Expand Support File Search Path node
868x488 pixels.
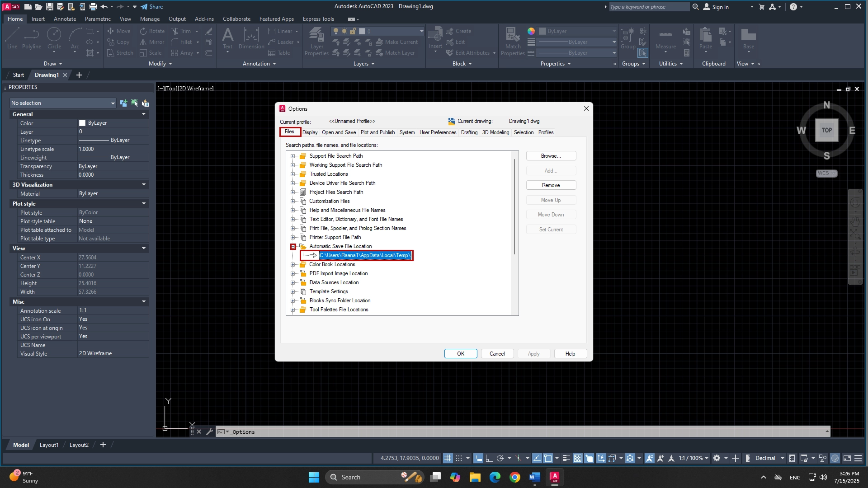292,156
